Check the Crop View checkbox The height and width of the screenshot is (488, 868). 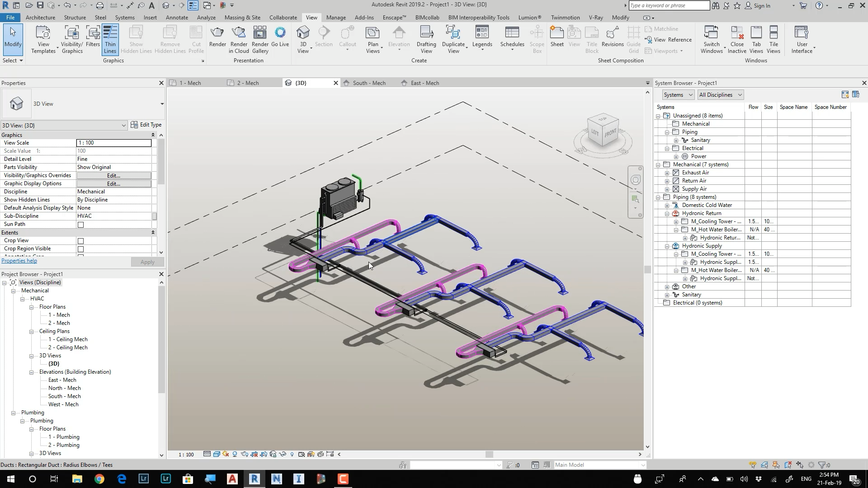click(81, 241)
